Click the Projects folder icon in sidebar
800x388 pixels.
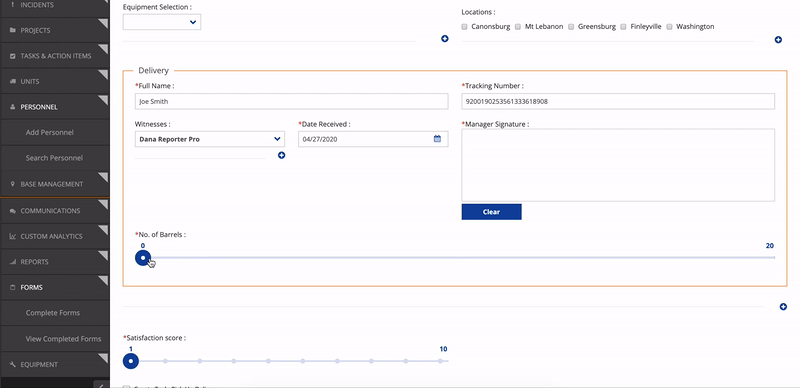(x=13, y=31)
